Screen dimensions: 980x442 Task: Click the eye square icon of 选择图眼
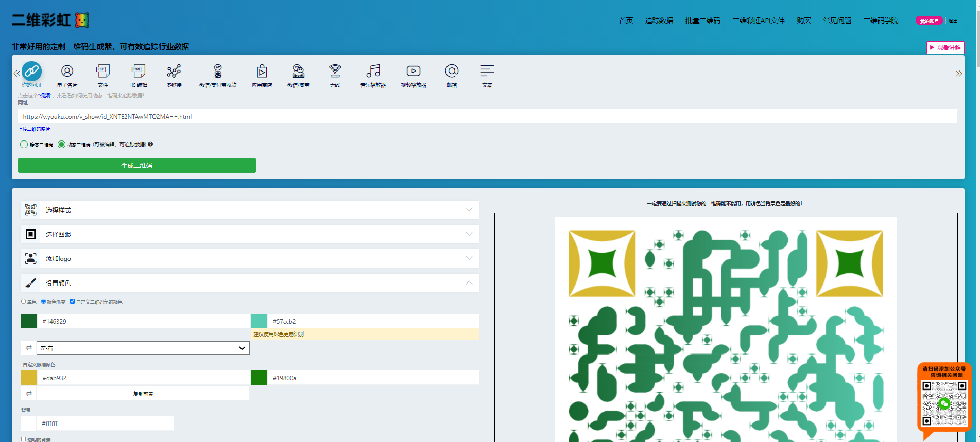pos(31,234)
